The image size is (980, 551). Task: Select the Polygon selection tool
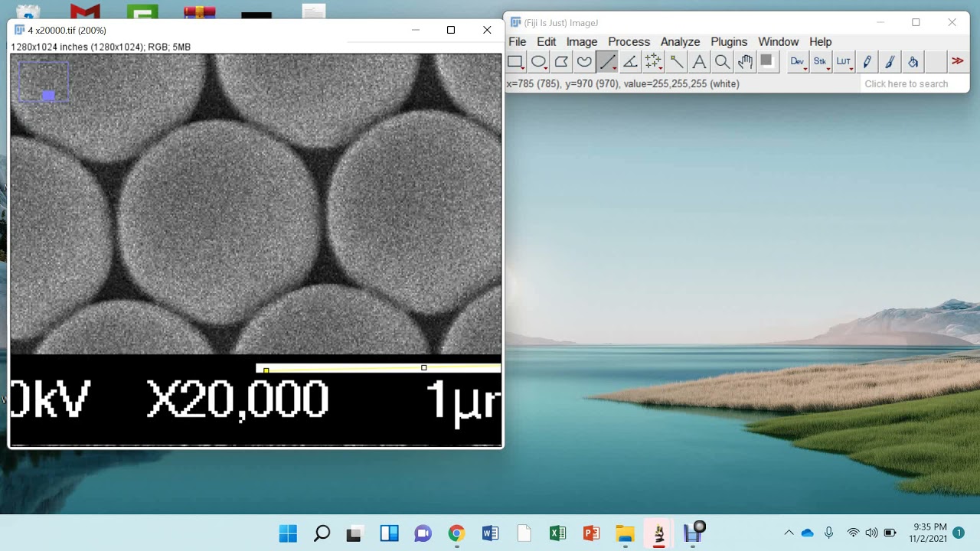click(561, 62)
